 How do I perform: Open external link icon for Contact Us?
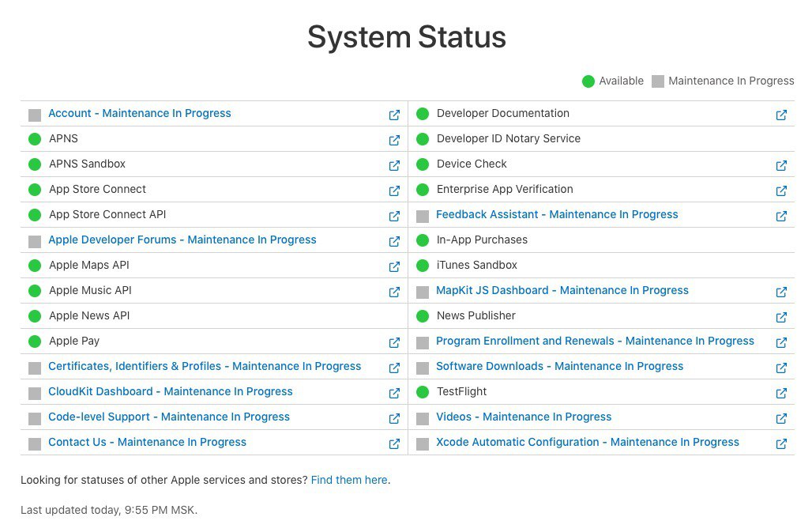click(x=394, y=444)
